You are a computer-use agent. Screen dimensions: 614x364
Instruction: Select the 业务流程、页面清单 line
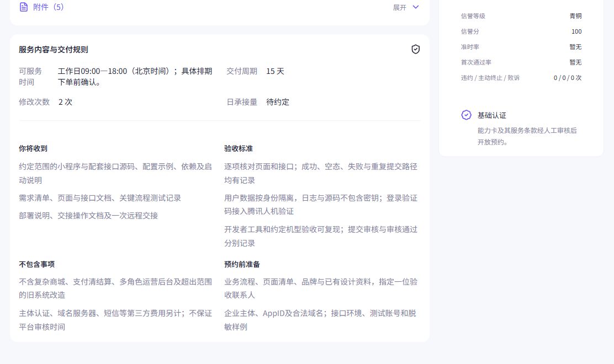tap(321, 288)
